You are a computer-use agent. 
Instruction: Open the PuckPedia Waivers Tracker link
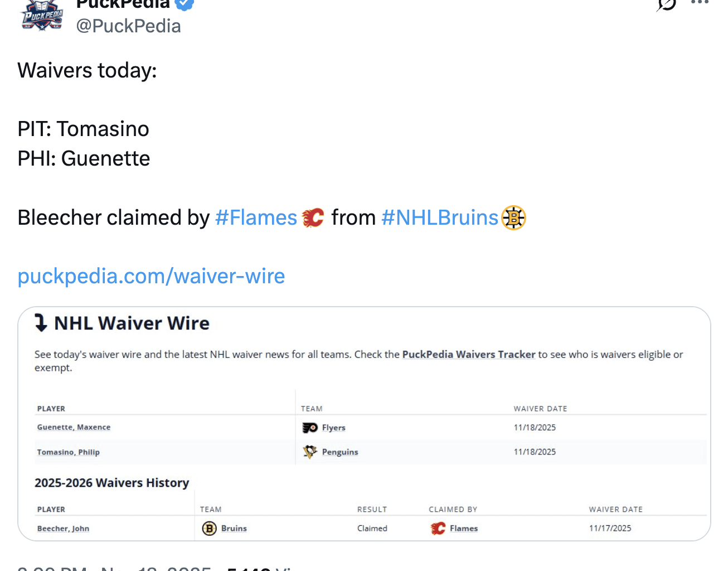(468, 355)
